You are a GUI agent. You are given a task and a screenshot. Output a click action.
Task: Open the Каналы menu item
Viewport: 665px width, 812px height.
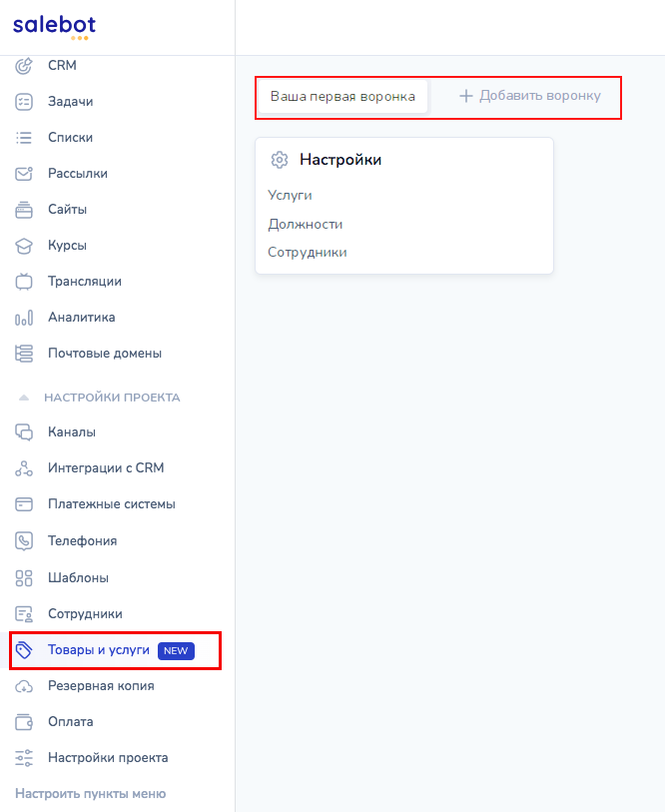coord(72,432)
